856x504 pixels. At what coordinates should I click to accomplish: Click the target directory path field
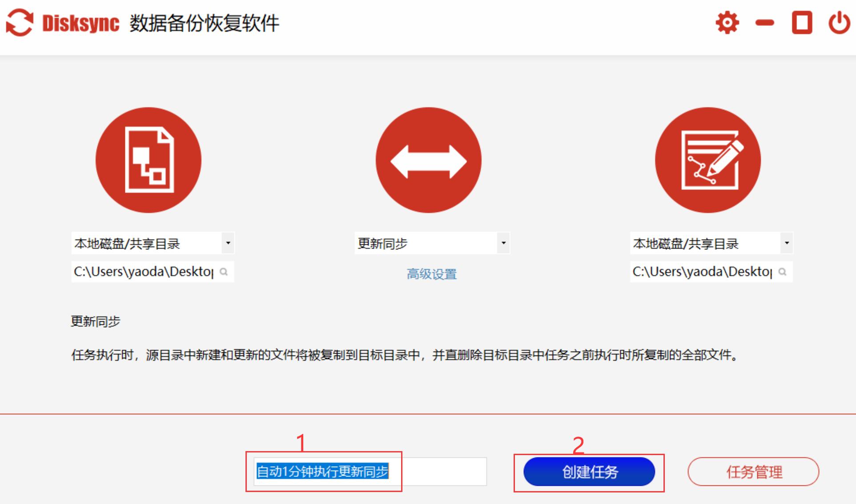click(x=702, y=272)
